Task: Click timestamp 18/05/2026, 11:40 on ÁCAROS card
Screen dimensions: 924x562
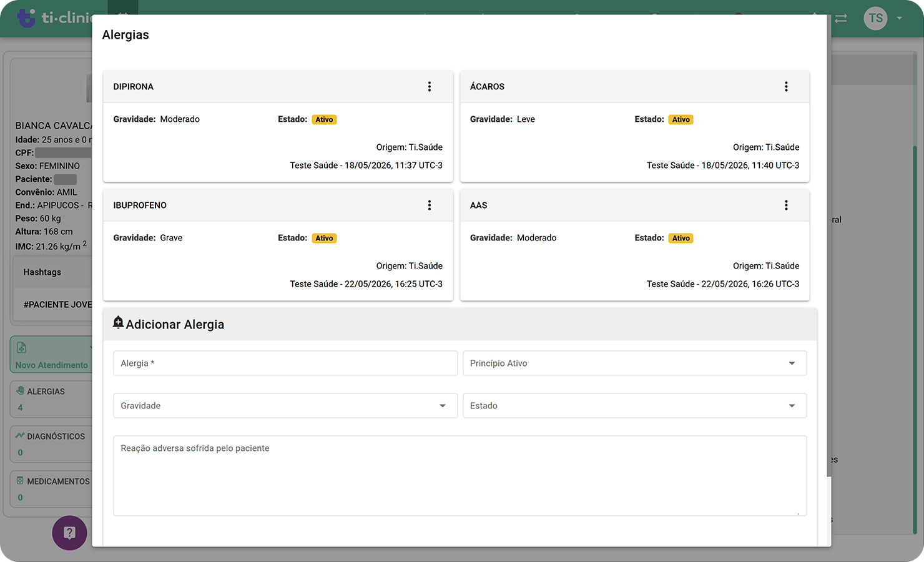Action: [750, 165]
